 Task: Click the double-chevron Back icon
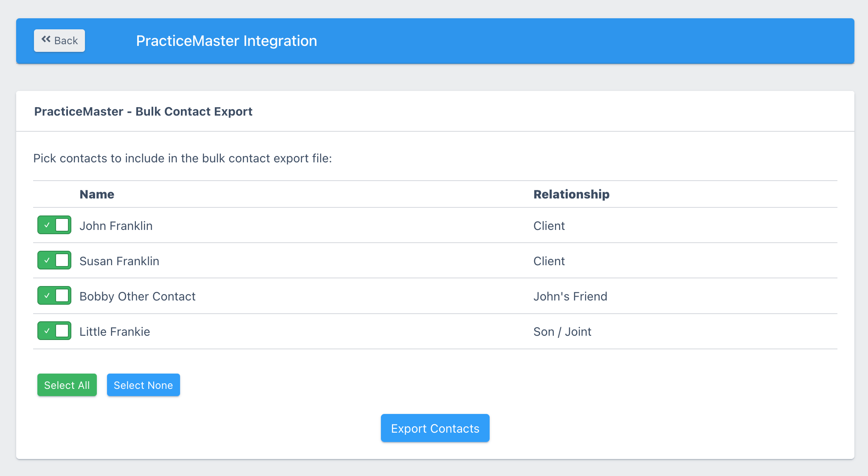46,40
